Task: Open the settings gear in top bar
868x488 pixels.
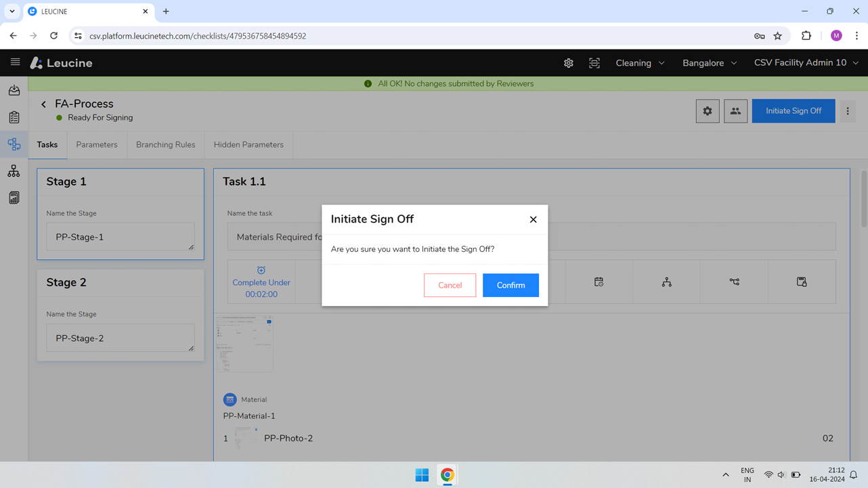Action: (x=568, y=63)
